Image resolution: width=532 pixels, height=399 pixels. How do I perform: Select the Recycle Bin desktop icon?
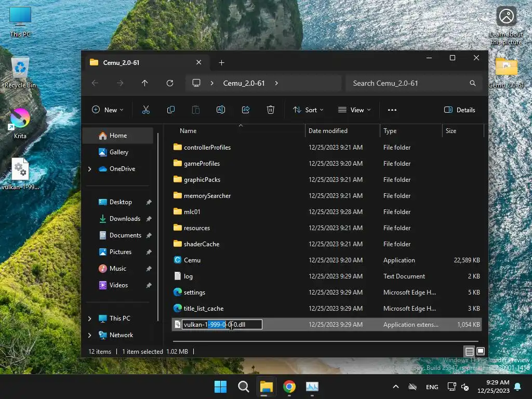pyautogui.click(x=20, y=73)
